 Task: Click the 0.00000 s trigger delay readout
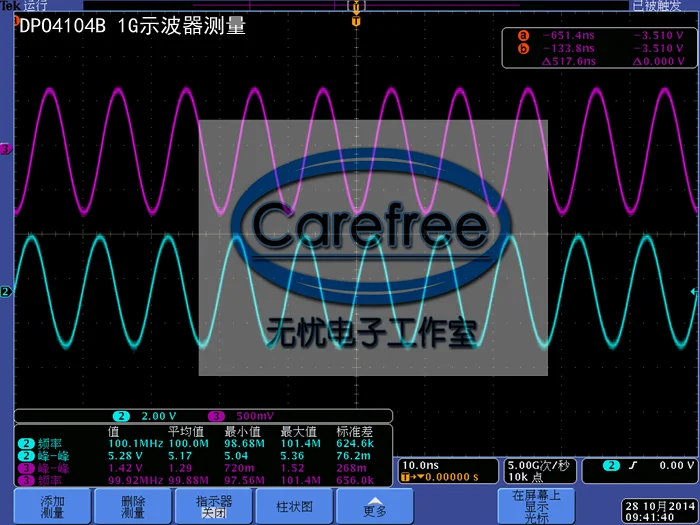tap(451, 477)
